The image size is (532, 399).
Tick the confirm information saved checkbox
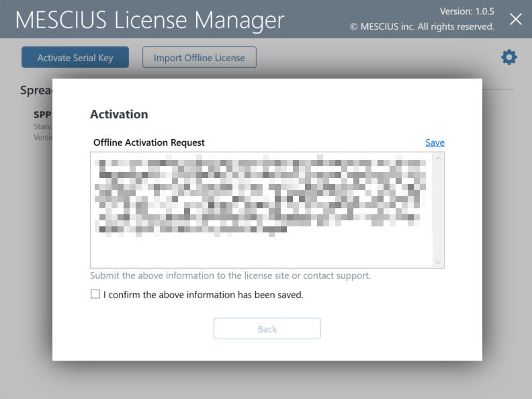[x=95, y=294]
